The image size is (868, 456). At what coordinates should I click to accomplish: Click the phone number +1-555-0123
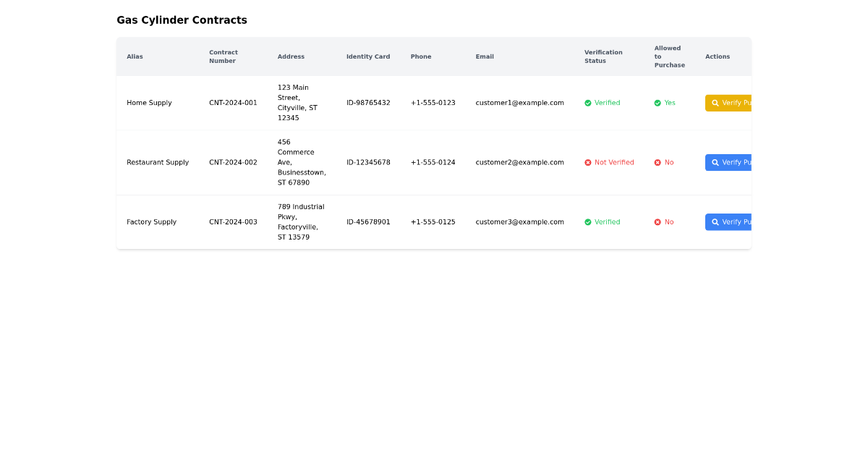pyautogui.click(x=433, y=103)
